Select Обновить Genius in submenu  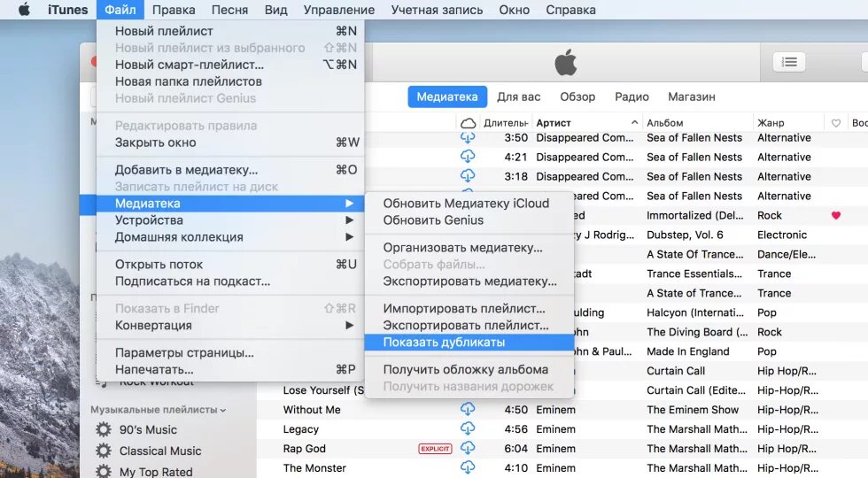click(469, 220)
